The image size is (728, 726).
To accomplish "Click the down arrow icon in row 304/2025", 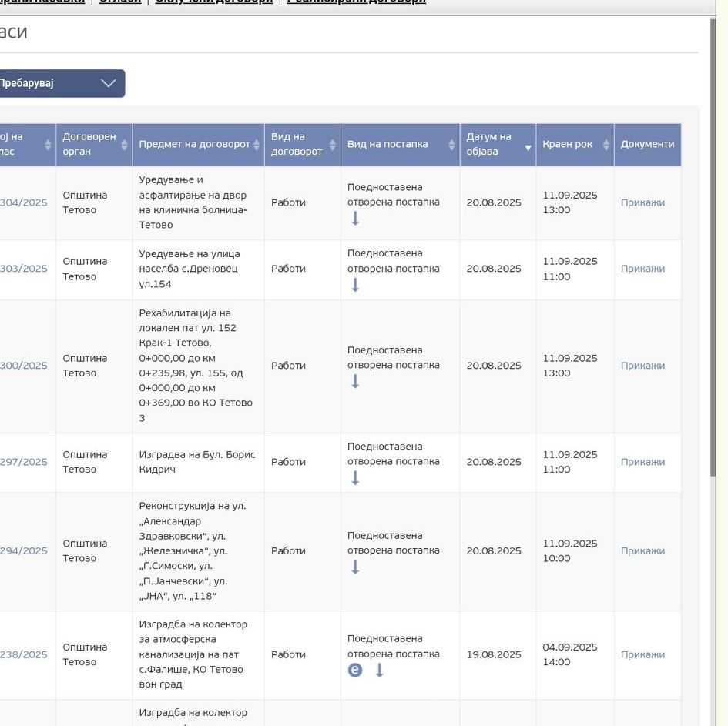I will point(355,218).
